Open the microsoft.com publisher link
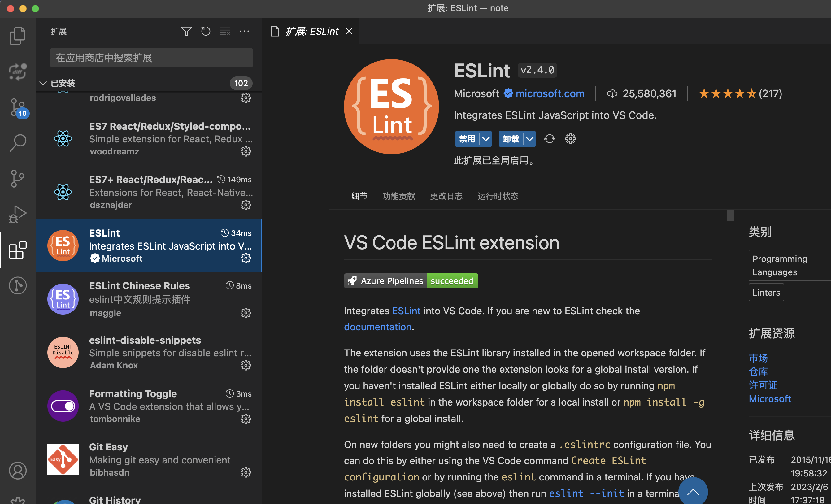Image resolution: width=831 pixels, height=504 pixels. 550,94
